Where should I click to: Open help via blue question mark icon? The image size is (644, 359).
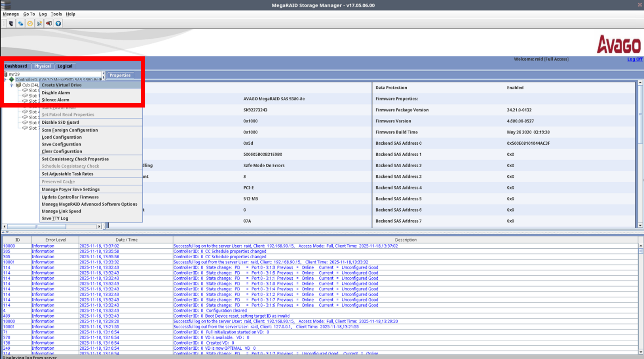pos(58,23)
